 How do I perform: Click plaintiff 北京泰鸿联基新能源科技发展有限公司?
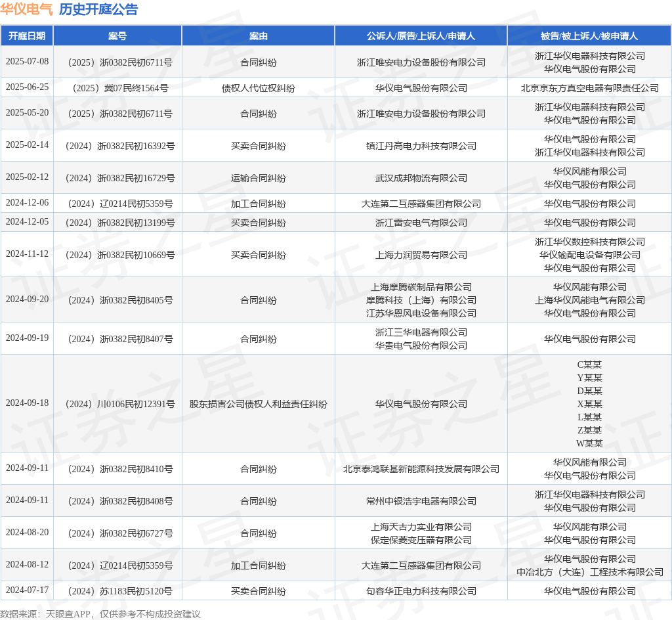421,469
